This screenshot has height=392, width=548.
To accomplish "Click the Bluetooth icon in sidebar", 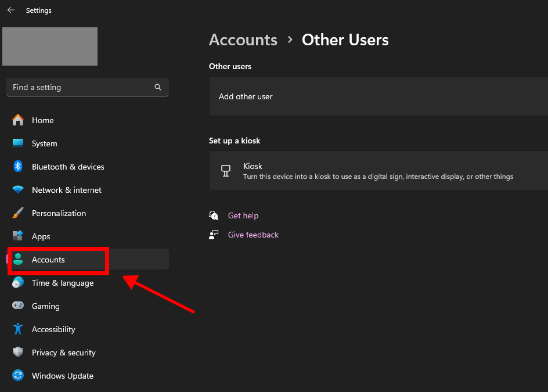I will point(18,167).
